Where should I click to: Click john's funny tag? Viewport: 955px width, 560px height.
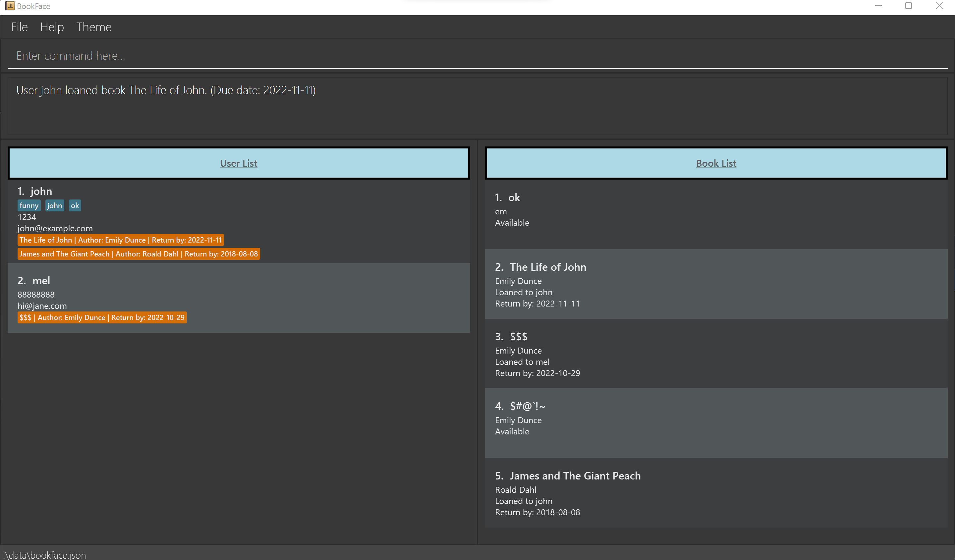pyautogui.click(x=29, y=206)
